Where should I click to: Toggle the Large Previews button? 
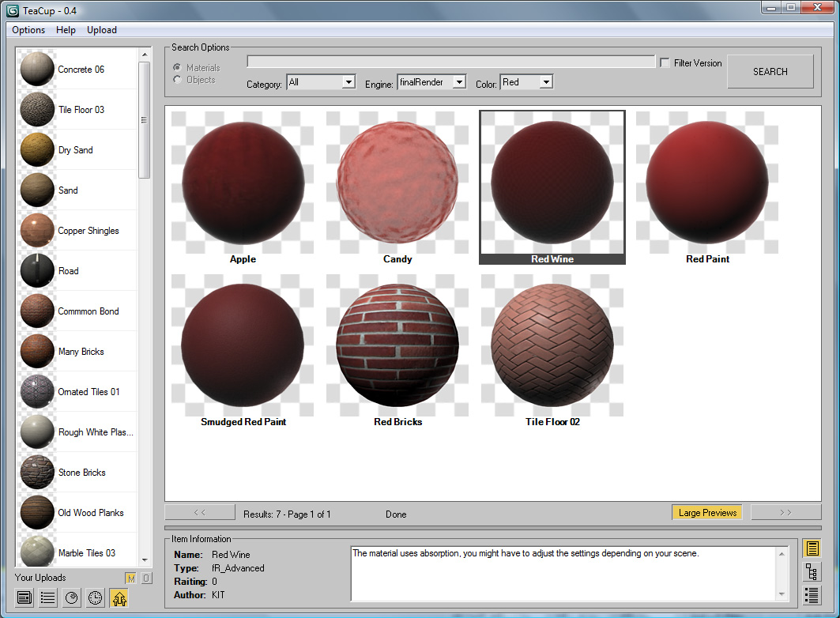coord(707,513)
